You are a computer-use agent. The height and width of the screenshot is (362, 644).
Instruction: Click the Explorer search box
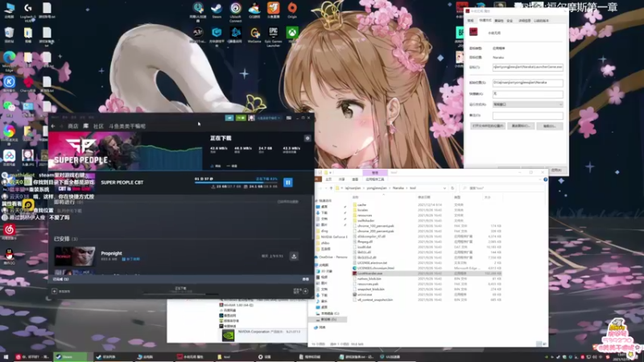coord(501,188)
